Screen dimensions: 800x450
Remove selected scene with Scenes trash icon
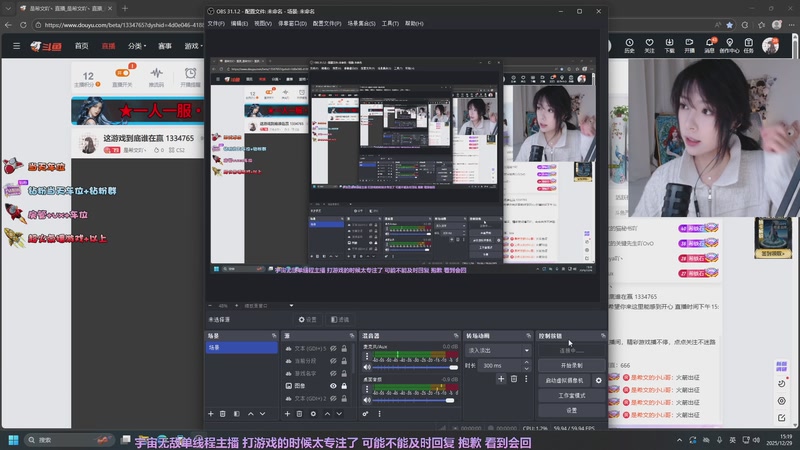pos(222,414)
